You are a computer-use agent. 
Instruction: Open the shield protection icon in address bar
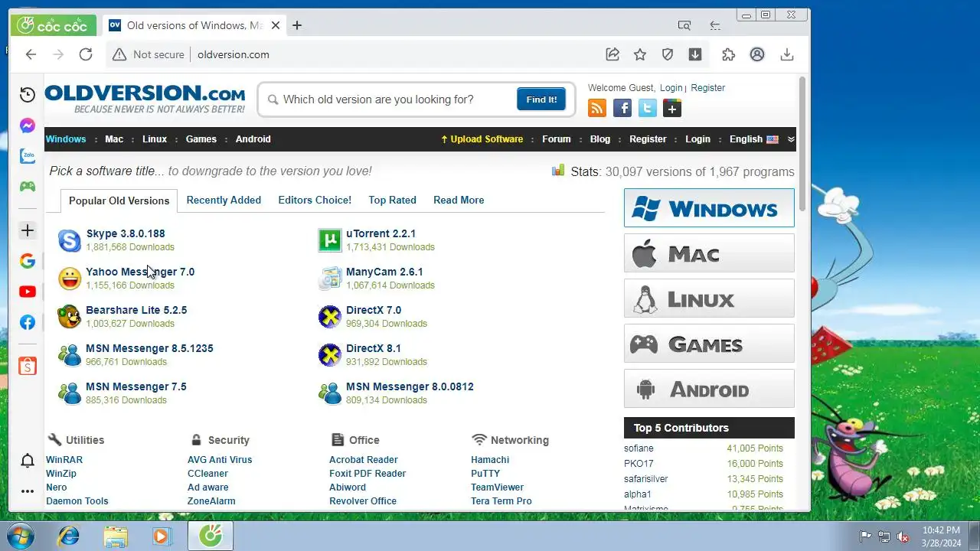click(668, 54)
